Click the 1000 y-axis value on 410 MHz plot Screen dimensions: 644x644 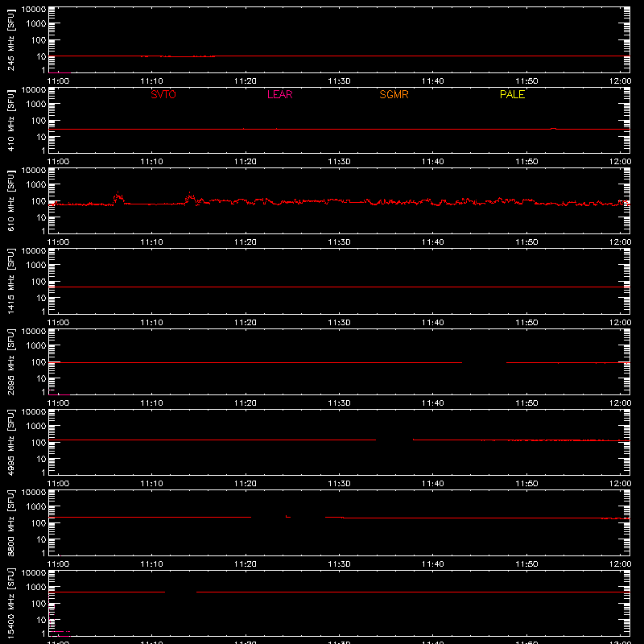[x=36, y=105]
